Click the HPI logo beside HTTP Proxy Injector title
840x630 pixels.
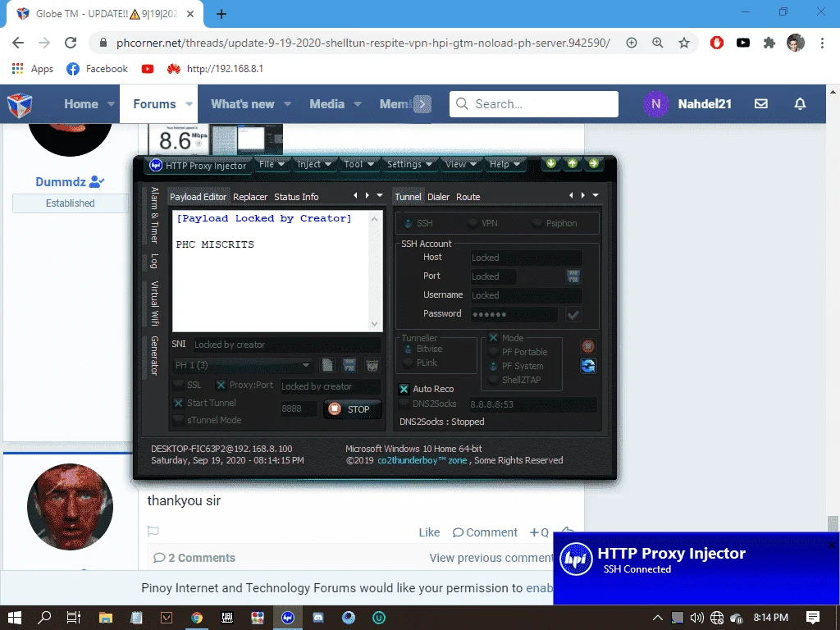pyautogui.click(x=156, y=165)
